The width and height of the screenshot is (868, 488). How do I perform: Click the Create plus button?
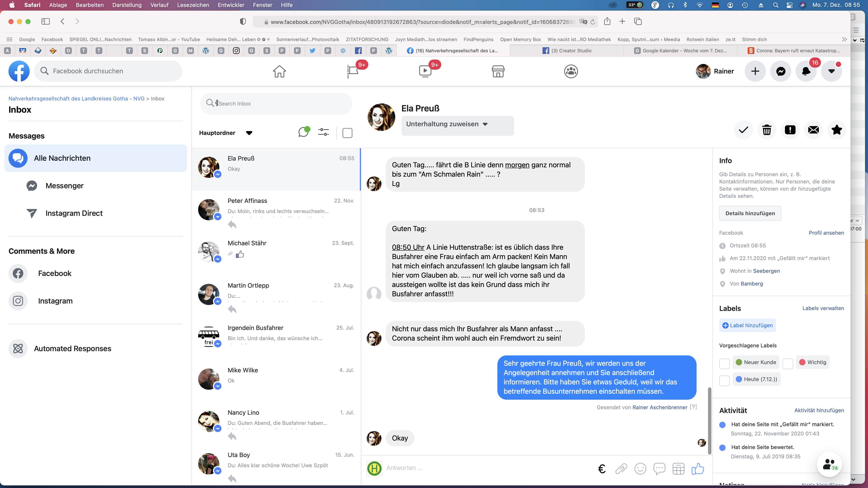pos(755,71)
